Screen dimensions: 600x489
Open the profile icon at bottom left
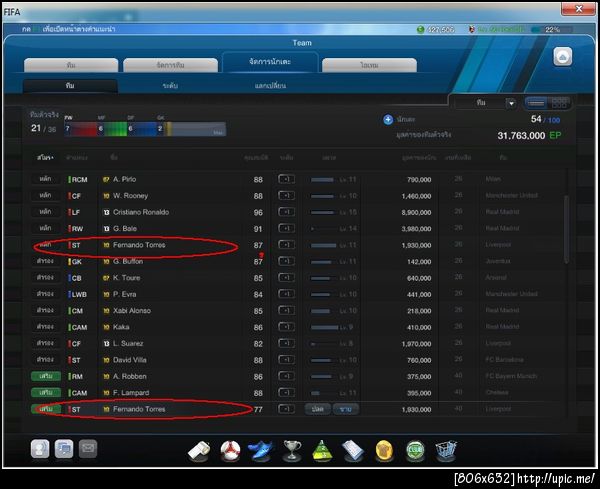40,448
